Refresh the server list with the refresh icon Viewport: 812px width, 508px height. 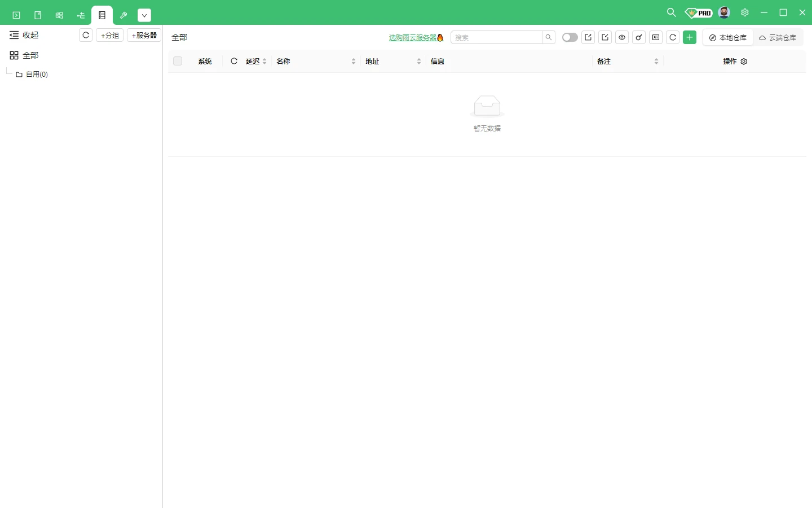(x=673, y=37)
